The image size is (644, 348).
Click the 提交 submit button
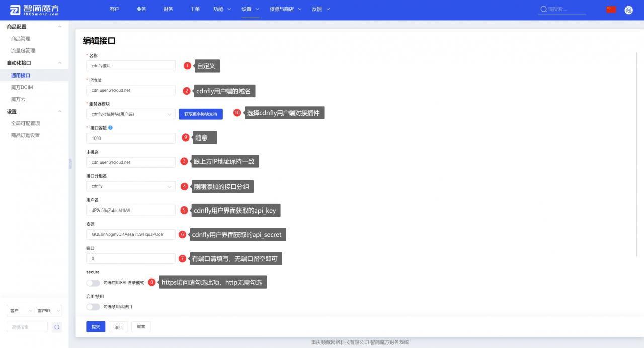click(x=96, y=327)
